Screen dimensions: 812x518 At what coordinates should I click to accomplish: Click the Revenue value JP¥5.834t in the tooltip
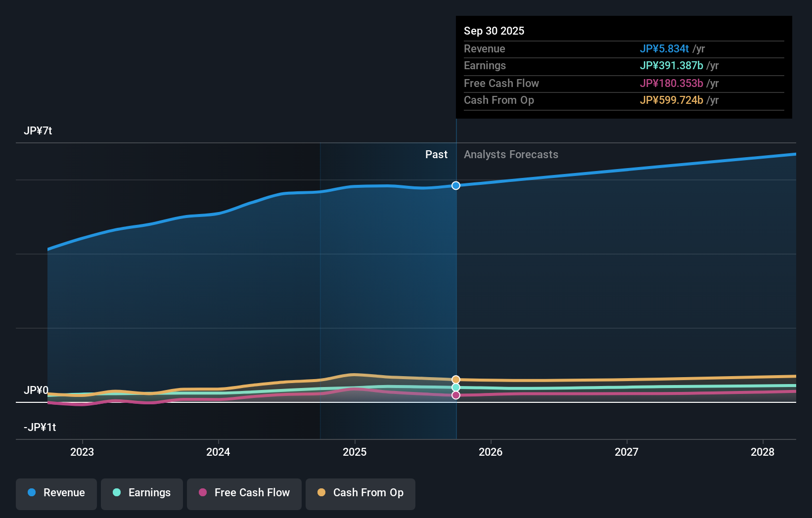[x=665, y=49]
